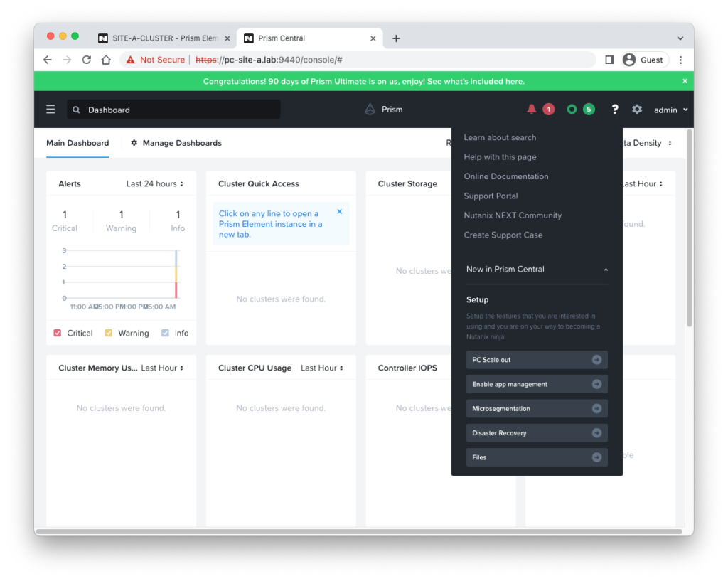Expand the admin user dropdown
Viewport: 728px width, 581px height.
671,110
